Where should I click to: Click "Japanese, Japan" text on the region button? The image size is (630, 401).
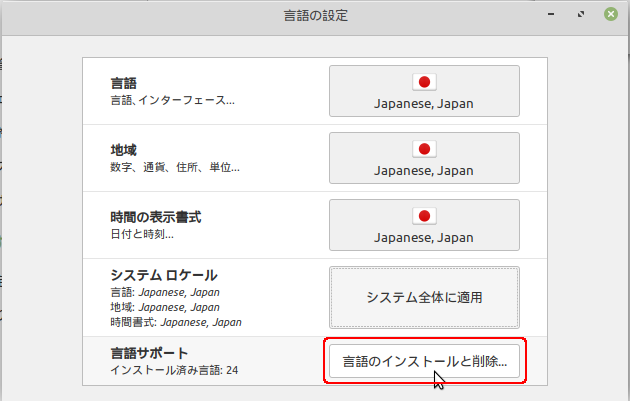tap(424, 170)
